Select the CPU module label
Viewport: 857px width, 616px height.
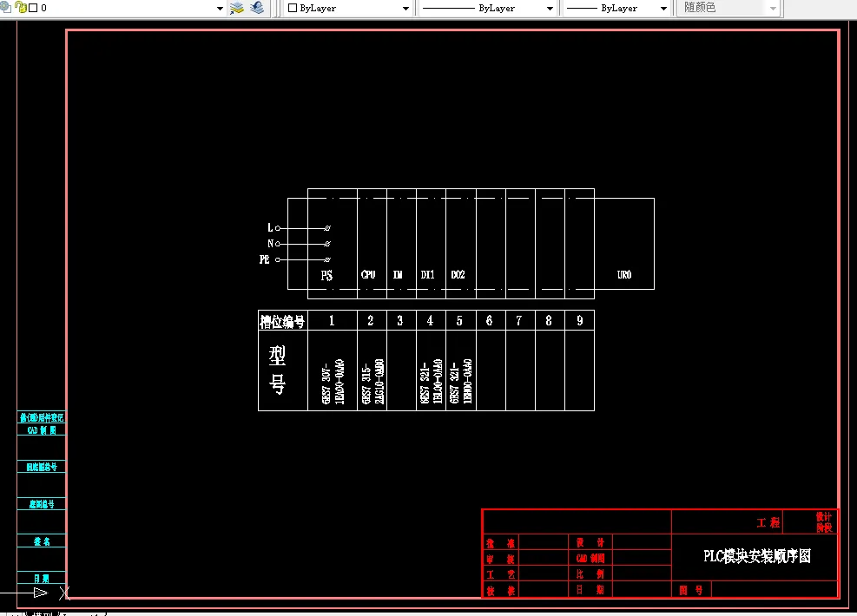pos(368,274)
